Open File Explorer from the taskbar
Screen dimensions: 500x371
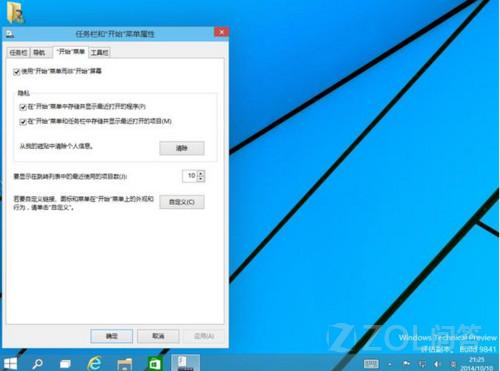pos(125,364)
